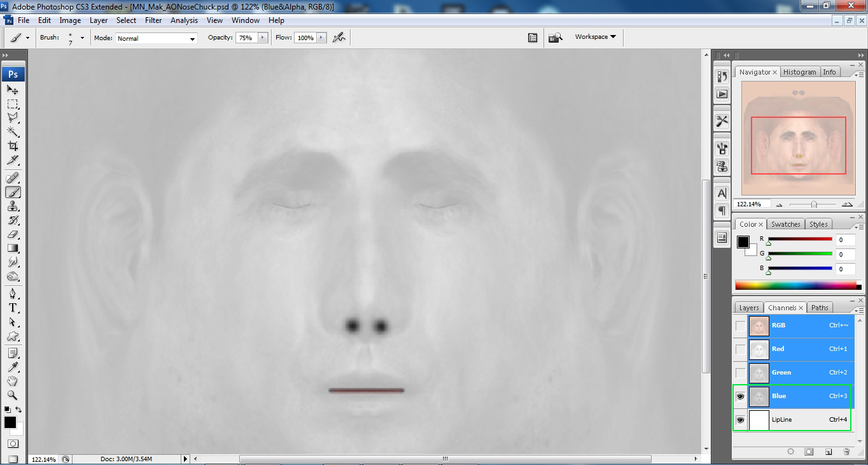Open the Filter menu
The height and width of the screenshot is (465, 868).
[153, 20]
